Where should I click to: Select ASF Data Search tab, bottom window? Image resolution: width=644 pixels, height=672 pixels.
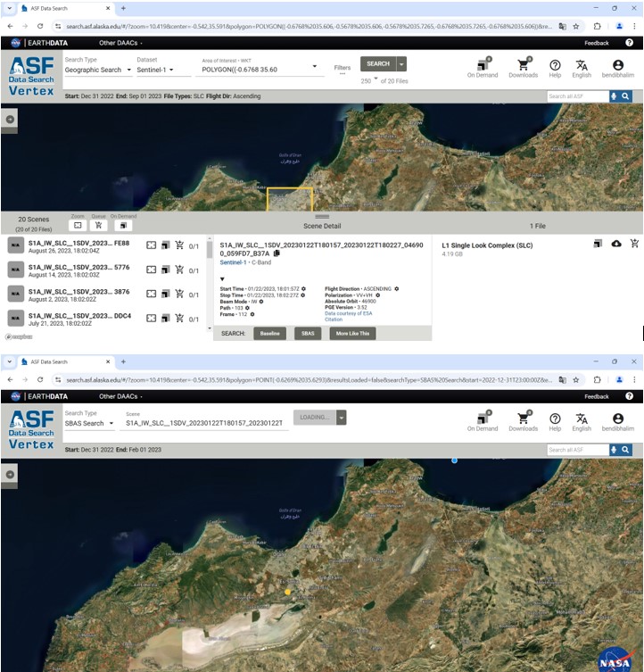(65, 361)
